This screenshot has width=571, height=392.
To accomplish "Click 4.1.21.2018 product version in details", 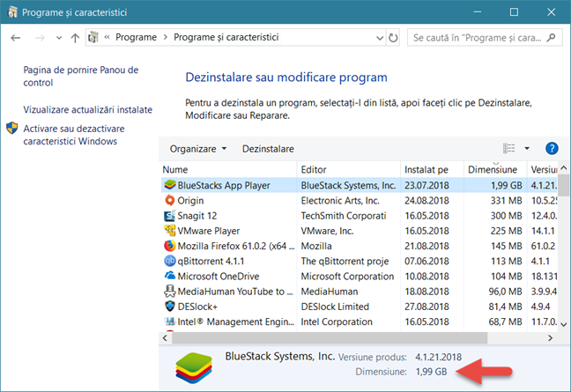I will tap(439, 357).
